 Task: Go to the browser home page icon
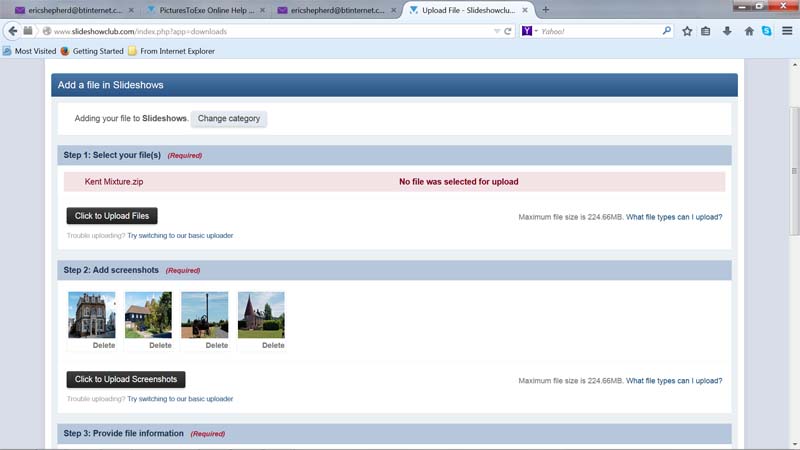coord(749,31)
